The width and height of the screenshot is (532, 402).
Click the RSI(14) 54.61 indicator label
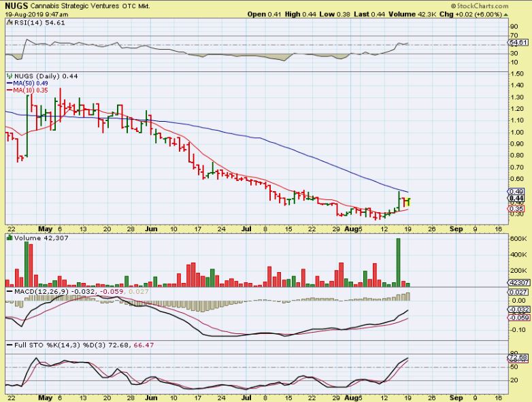pyautogui.click(x=39, y=22)
